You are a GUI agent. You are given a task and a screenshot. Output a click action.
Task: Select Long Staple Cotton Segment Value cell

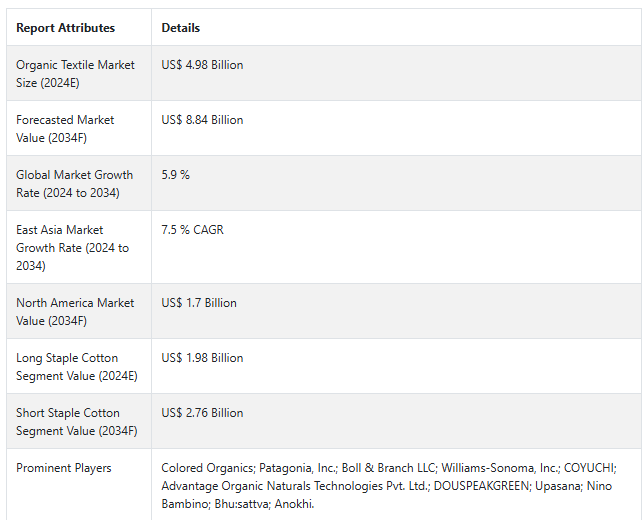pos(77,367)
